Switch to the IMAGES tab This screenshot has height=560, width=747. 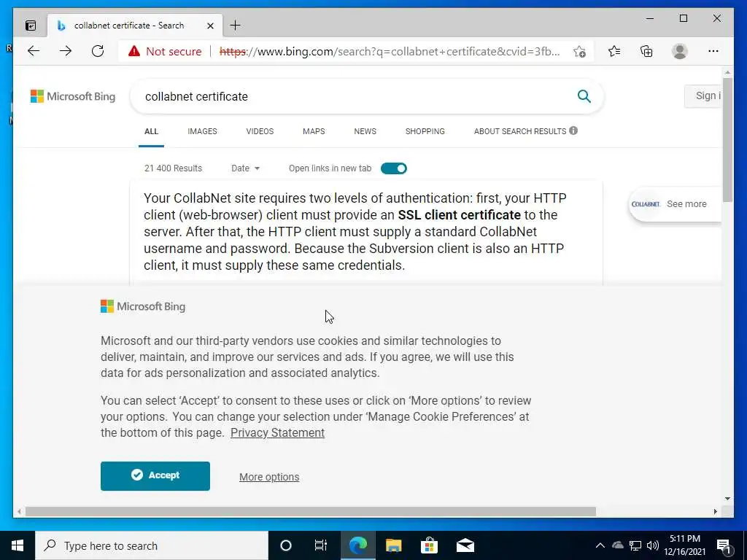203,131
